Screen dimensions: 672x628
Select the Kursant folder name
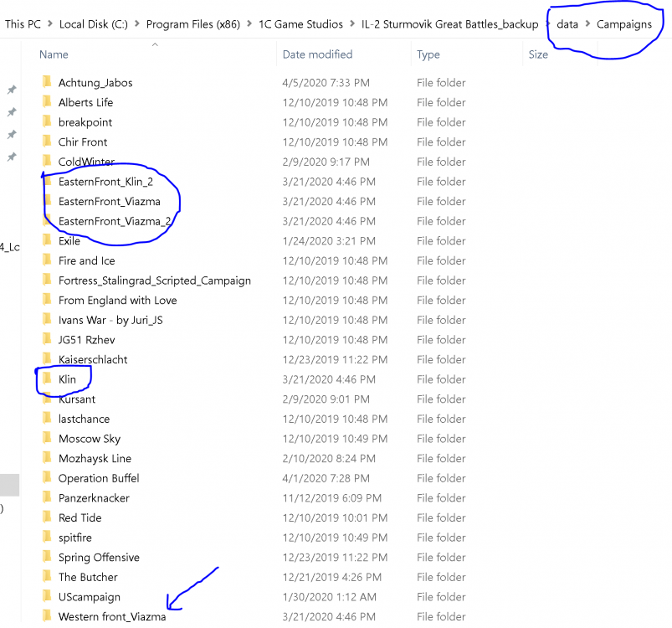point(77,399)
